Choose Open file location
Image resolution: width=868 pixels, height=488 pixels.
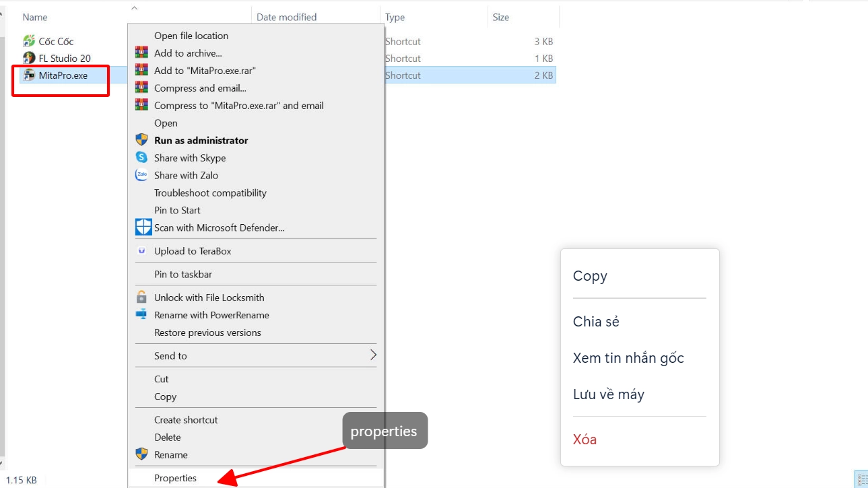coord(191,36)
